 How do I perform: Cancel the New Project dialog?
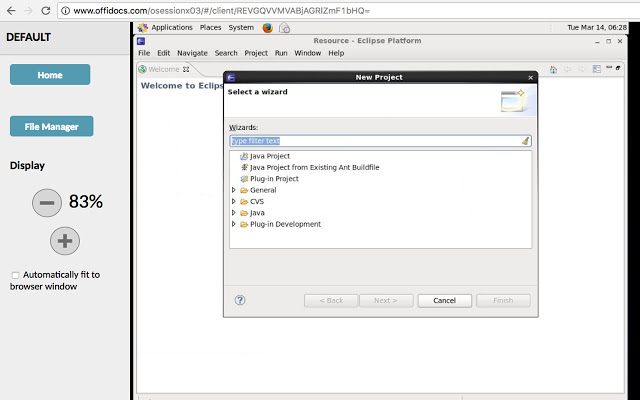444,301
